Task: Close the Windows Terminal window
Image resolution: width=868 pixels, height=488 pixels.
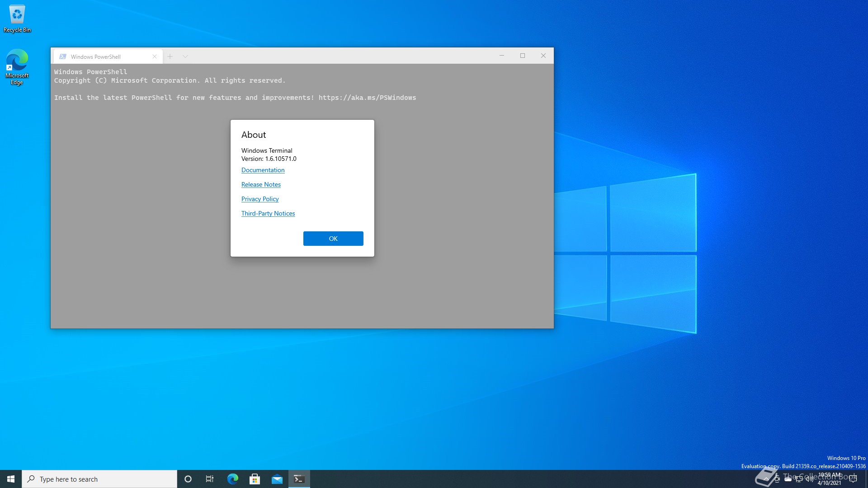Action: pos(543,56)
